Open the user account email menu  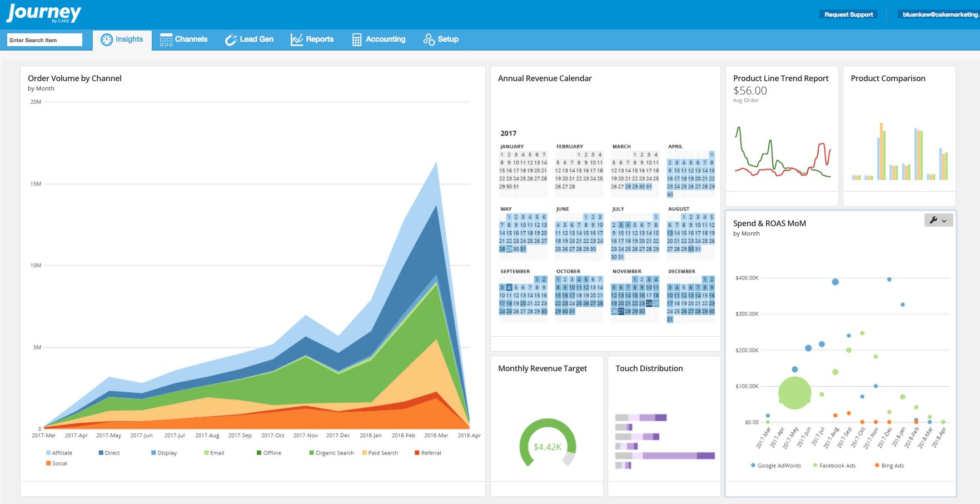pyautogui.click(x=939, y=14)
